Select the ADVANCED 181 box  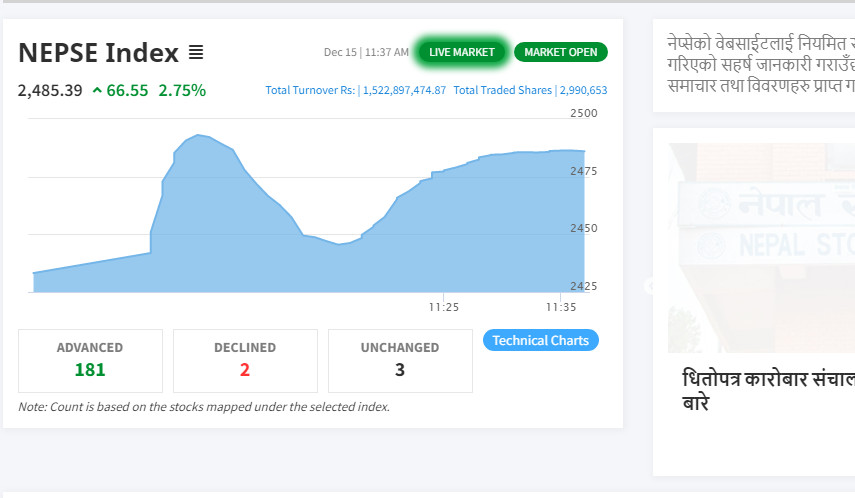point(90,360)
